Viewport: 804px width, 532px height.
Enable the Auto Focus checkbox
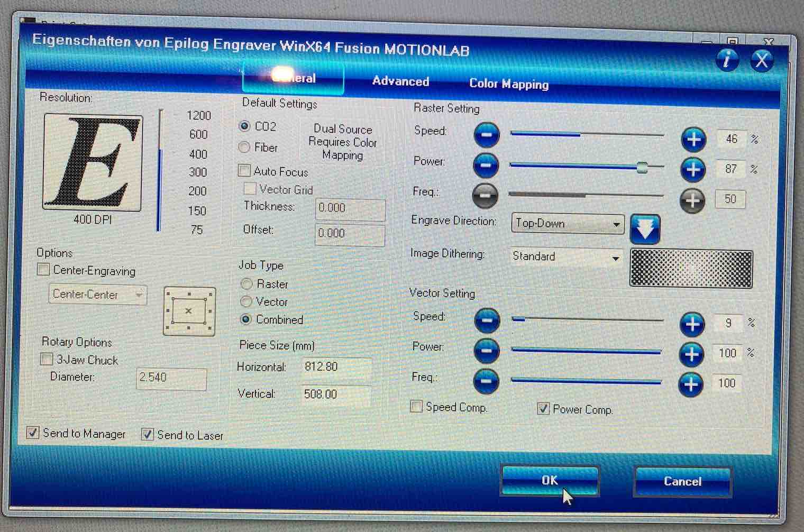[244, 170]
